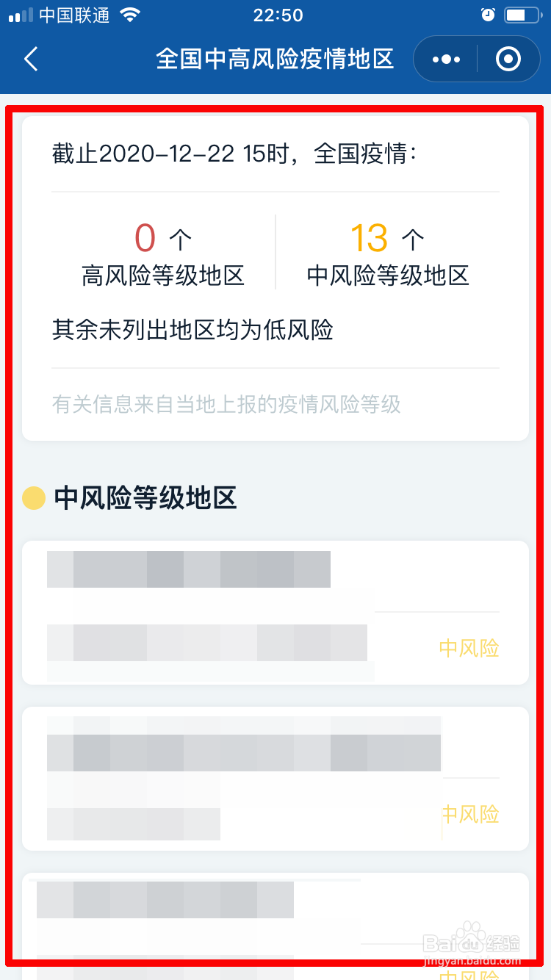Open the second medium-risk area card
Image resolution: width=551 pixels, height=980 pixels.
(275, 779)
